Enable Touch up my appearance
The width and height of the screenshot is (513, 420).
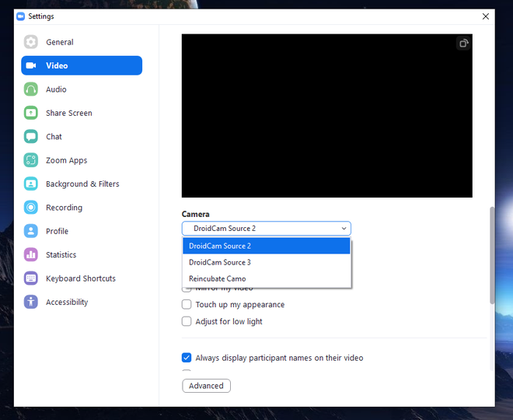coord(187,304)
